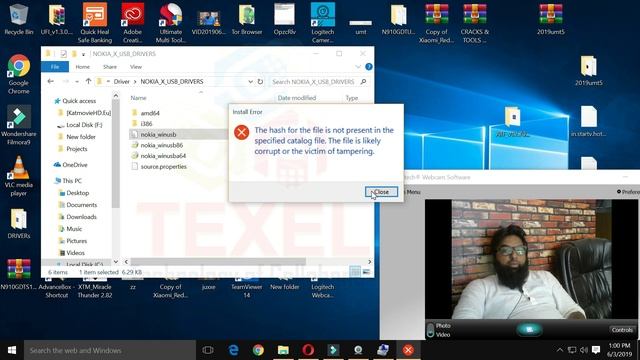
Task: Switch to details view layout icon
Action: [x=355, y=272]
